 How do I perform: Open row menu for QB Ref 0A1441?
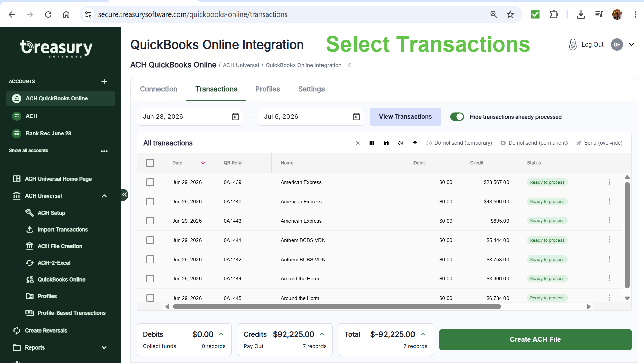coord(609,240)
